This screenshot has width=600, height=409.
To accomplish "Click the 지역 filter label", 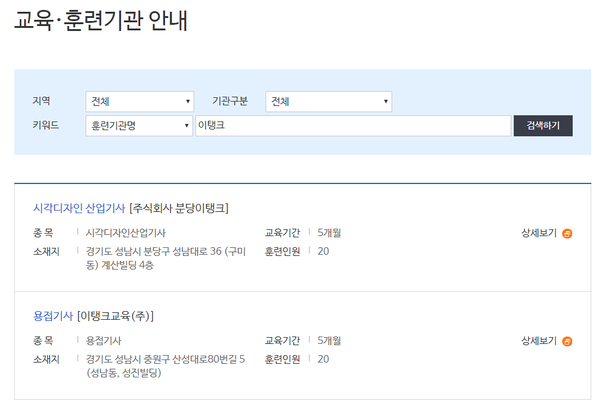I will pyautogui.click(x=41, y=101).
